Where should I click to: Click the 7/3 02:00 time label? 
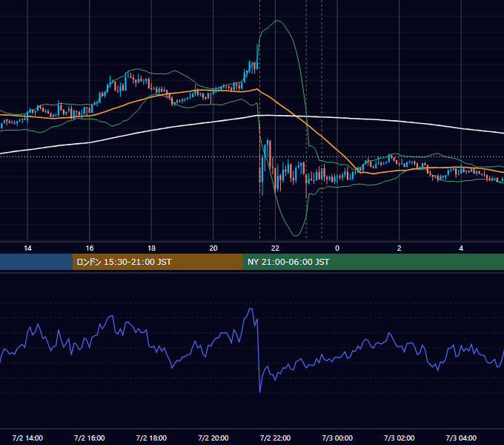pos(399,438)
